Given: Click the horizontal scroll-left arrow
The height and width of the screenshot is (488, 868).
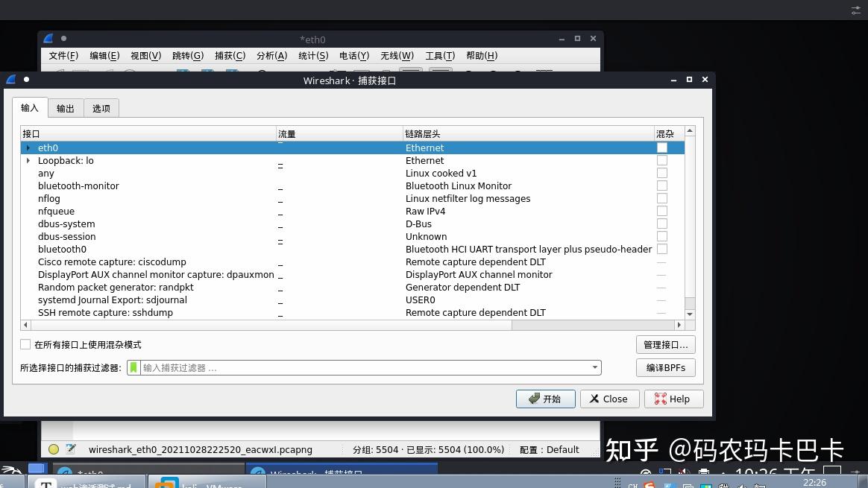Looking at the screenshot, I should [25, 325].
